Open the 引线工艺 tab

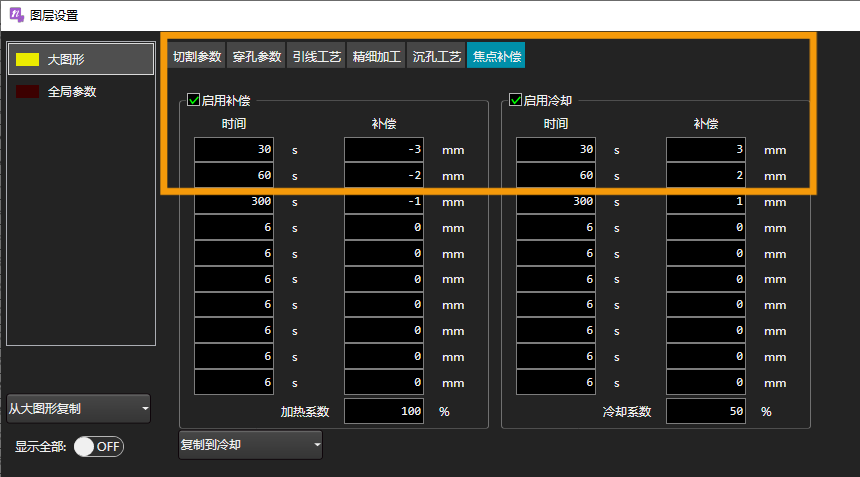(316, 57)
